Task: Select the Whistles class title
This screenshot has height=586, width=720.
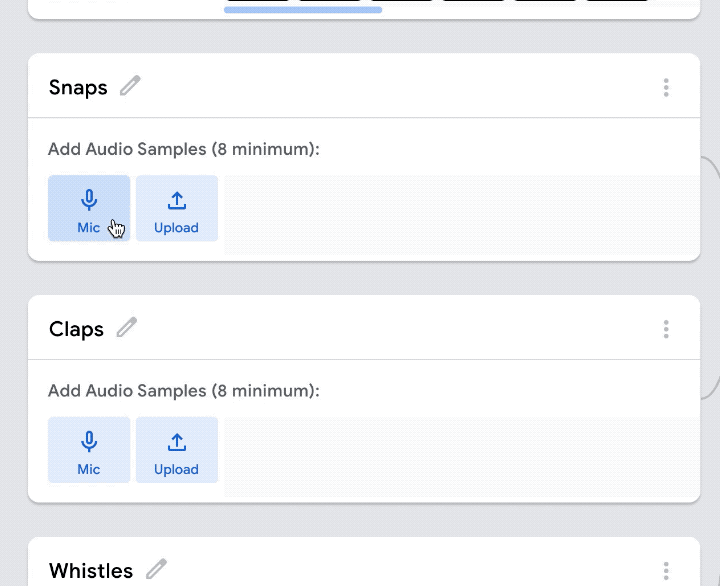Action: tap(91, 571)
